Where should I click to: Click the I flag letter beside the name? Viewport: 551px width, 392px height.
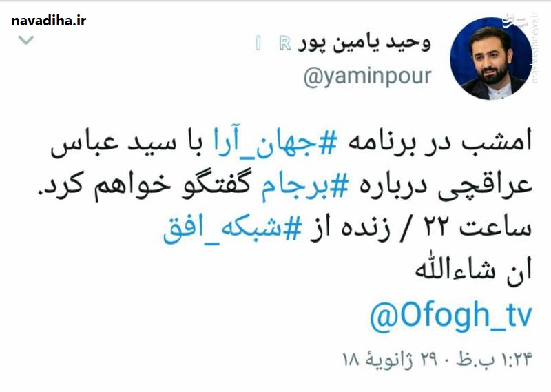(x=259, y=43)
